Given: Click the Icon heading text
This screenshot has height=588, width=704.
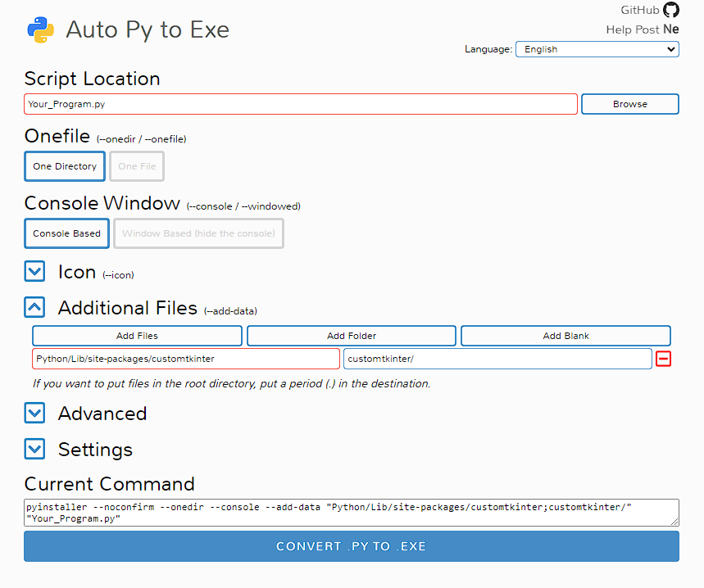Looking at the screenshot, I should 77,272.
